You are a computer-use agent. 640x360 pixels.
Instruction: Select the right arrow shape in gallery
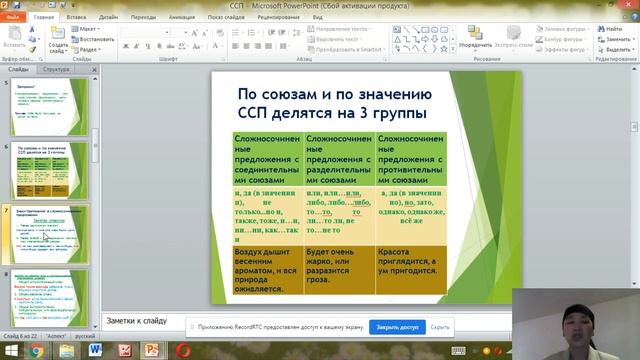(425, 40)
